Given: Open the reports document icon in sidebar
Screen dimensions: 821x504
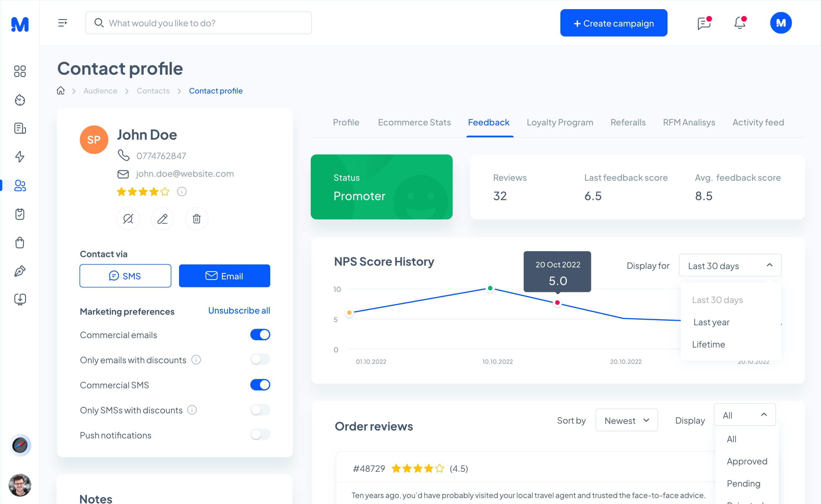Looking at the screenshot, I should tap(20, 128).
